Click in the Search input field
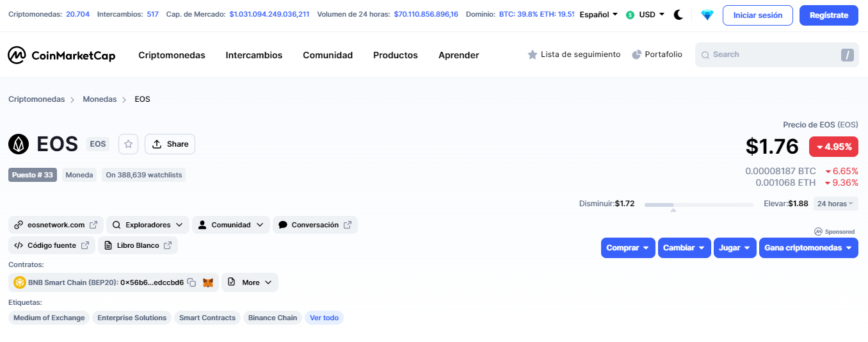Viewport: 868px width, 342px height. click(x=776, y=55)
